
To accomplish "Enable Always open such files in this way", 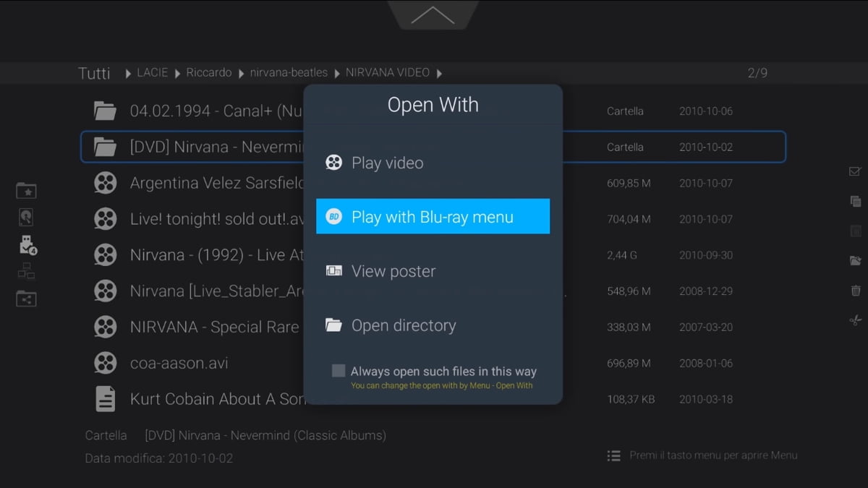I will pos(338,371).
